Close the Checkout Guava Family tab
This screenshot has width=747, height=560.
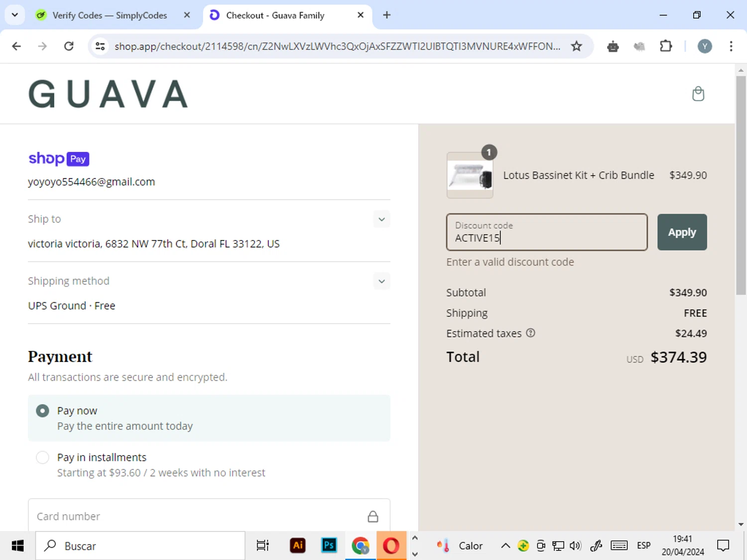click(361, 15)
